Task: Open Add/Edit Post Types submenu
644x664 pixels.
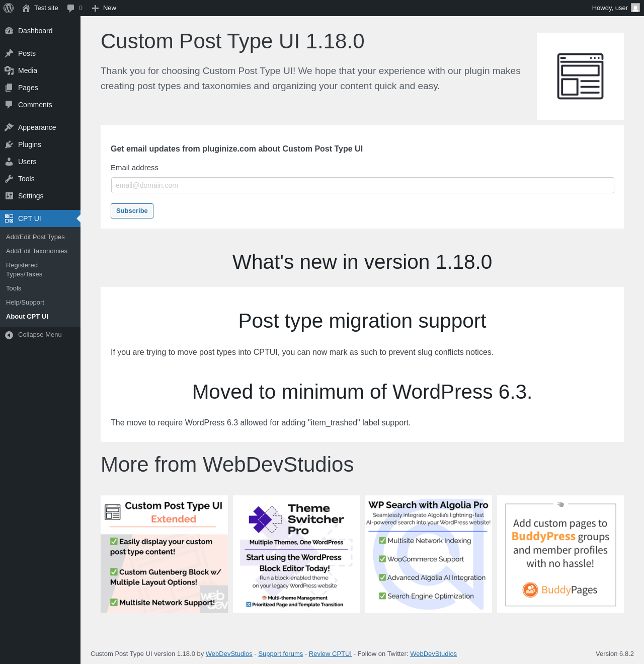Action: point(35,237)
